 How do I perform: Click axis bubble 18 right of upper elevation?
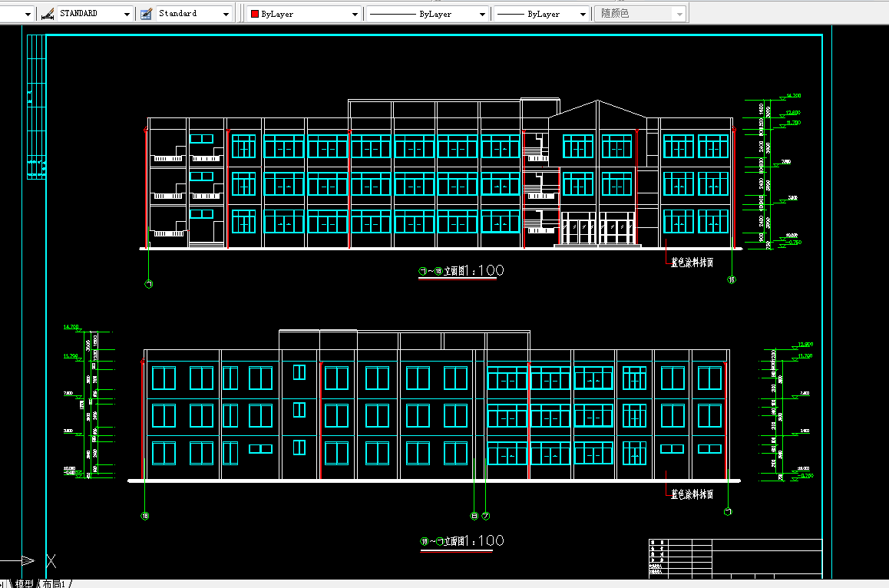732,279
